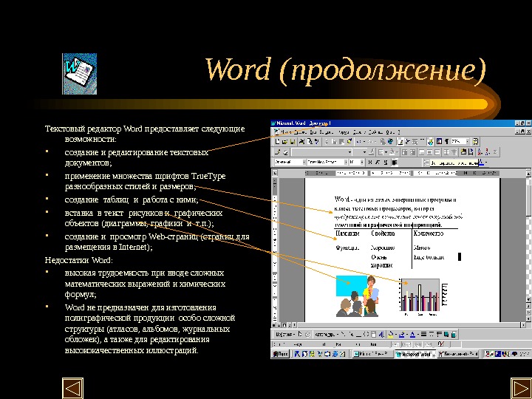
Task: Insert WordArt from the Drawing toolbar
Action: coord(381,335)
